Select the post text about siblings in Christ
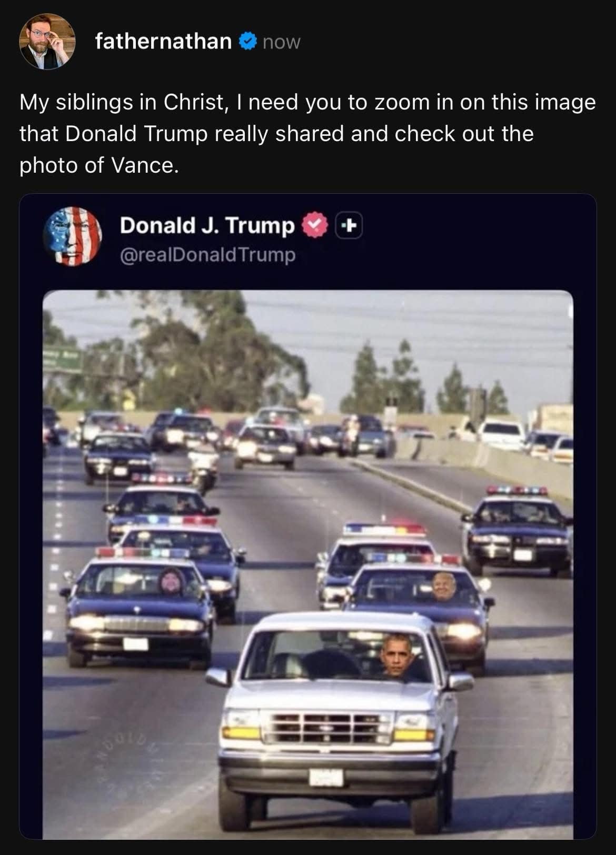Viewport: 616px width, 855px height. pos(307,134)
